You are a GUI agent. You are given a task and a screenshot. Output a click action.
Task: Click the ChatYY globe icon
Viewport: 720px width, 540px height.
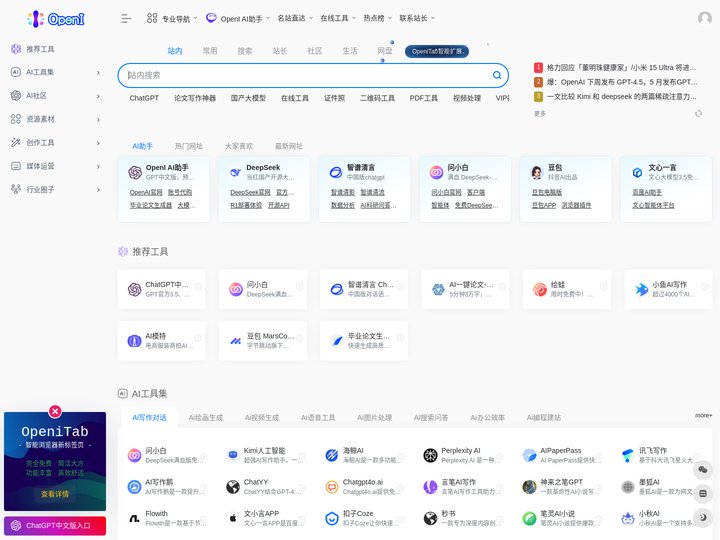tap(233, 487)
